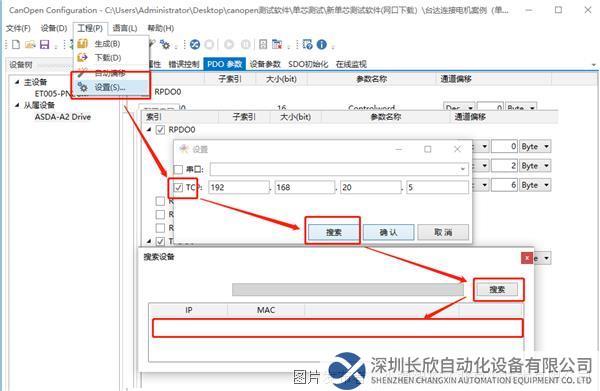Switch to the 错误控制 tab
The height and width of the screenshot is (391, 600).
coord(184,64)
